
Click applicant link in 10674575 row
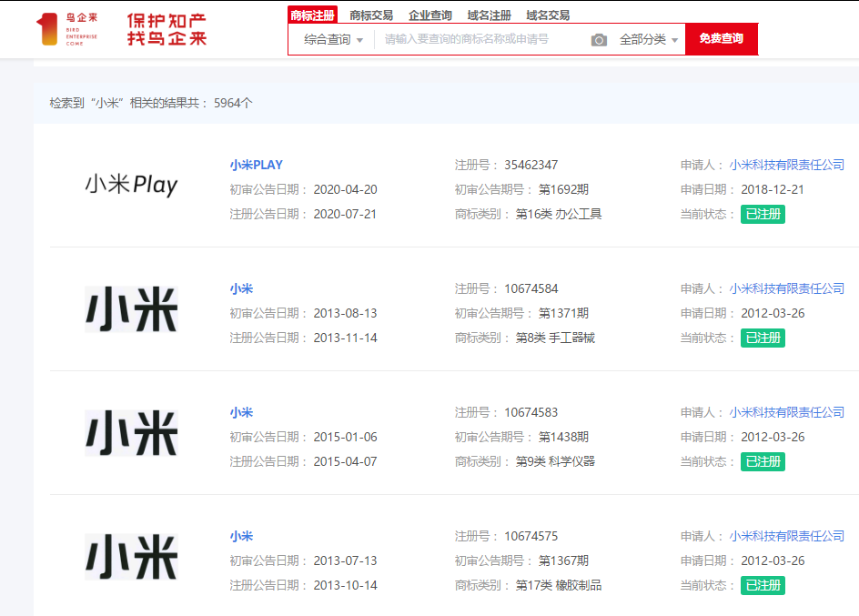tap(787, 536)
